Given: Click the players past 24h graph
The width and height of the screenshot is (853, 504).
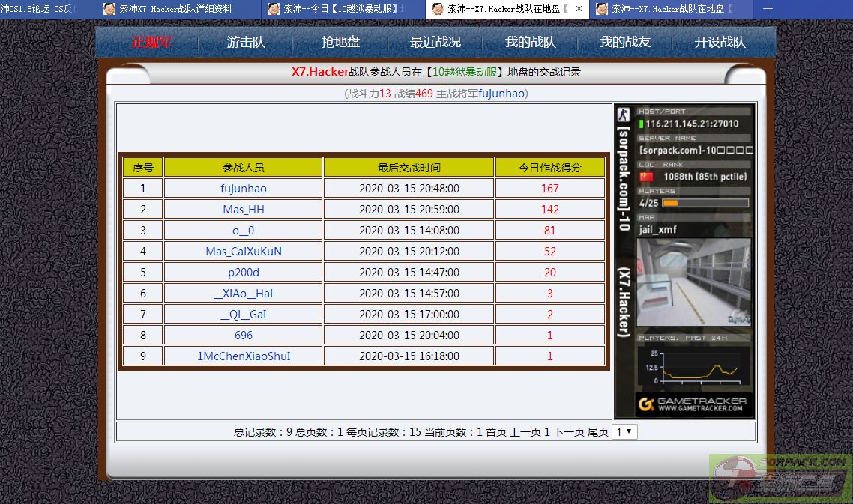Looking at the screenshot, I should (x=693, y=367).
